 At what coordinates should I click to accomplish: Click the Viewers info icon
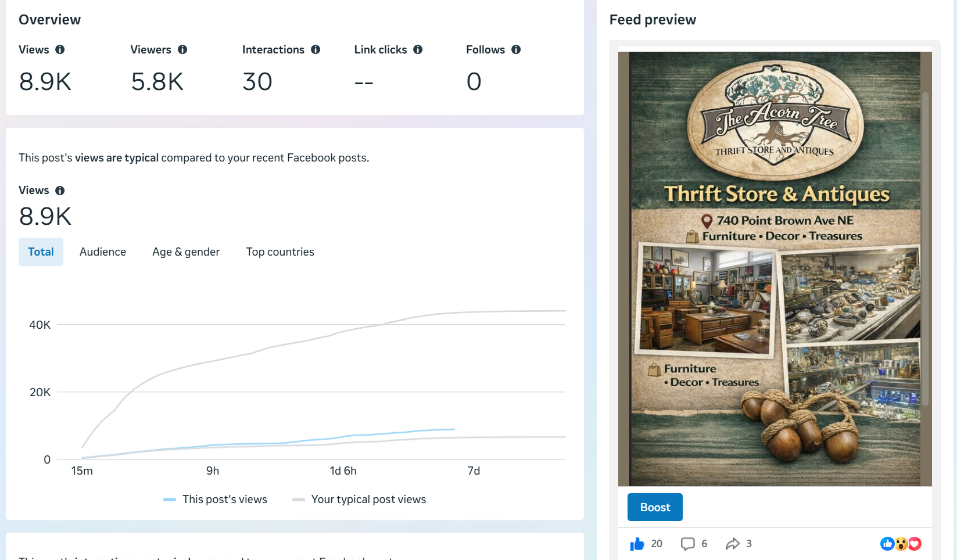point(182,50)
